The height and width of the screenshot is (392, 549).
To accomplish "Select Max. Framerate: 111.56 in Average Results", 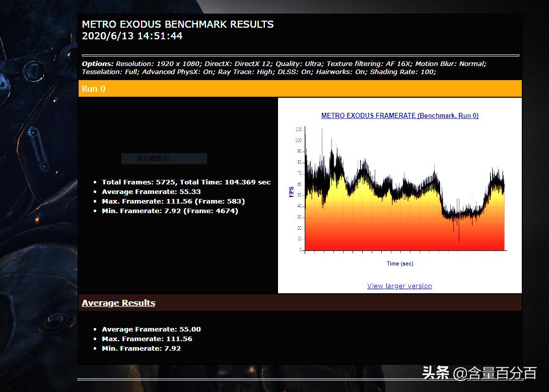I will click(x=147, y=339).
